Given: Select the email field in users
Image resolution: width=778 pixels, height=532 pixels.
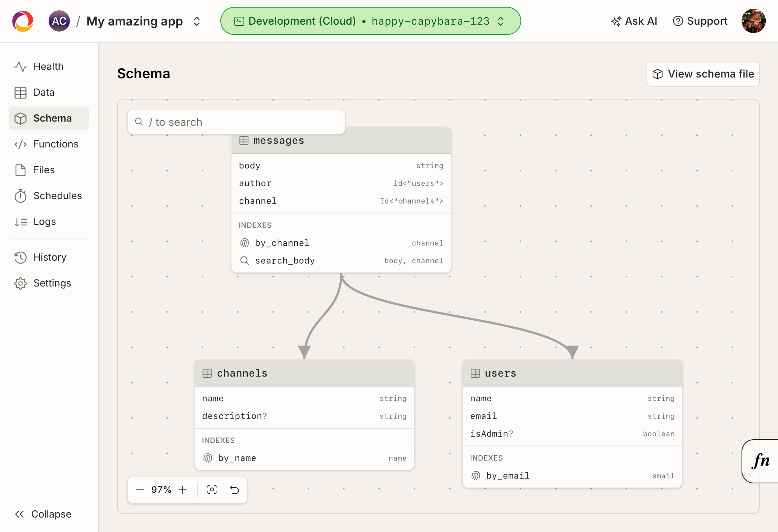Looking at the screenshot, I should coord(572,416).
